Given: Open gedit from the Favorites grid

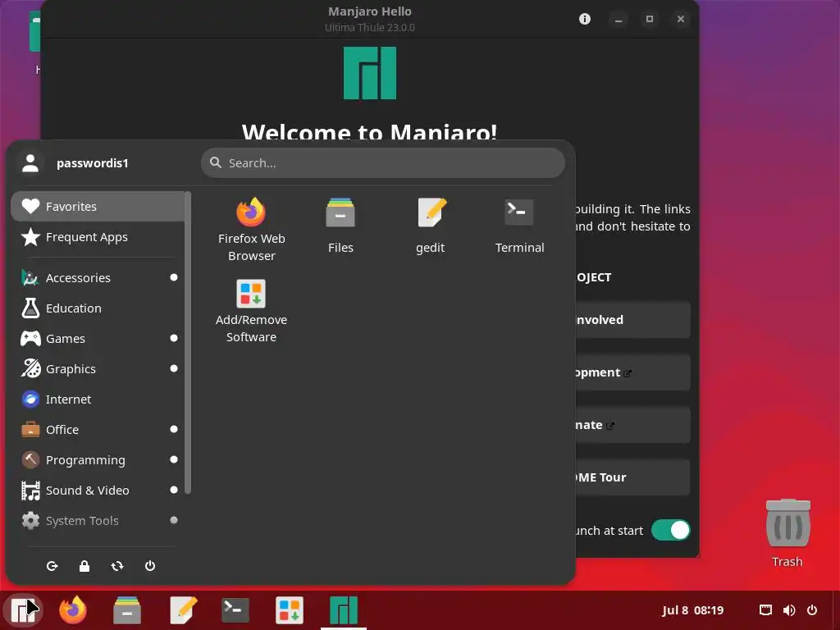Looking at the screenshot, I should point(430,226).
